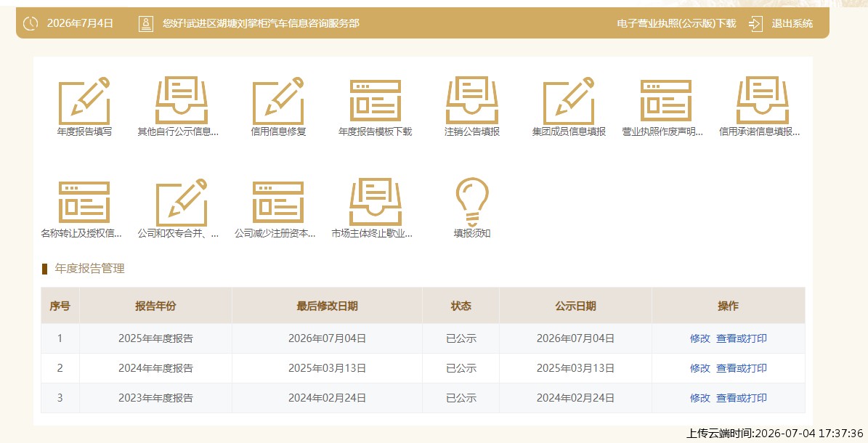Click 修改 for the 2025年度报告 row
Viewport: 868px width, 443px height.
pos(699,338)
